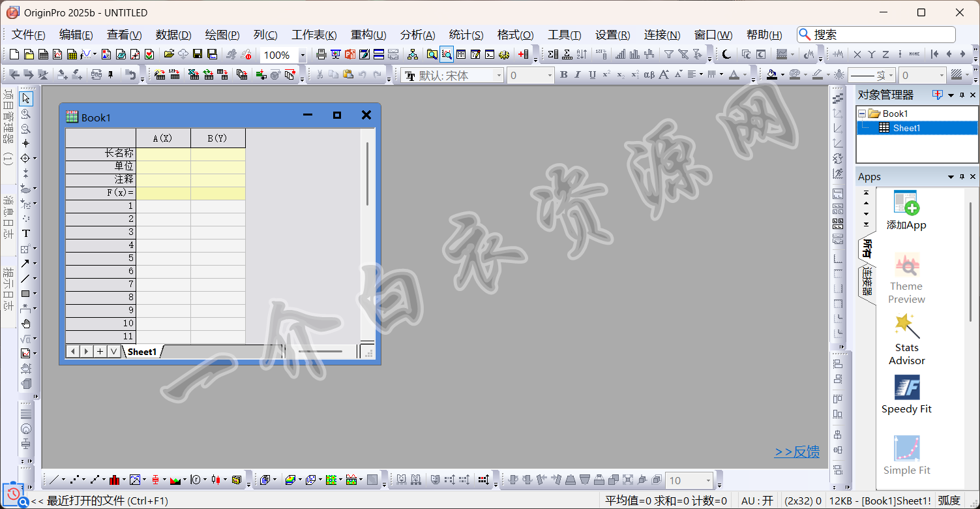Click the Send Graphs to PowerPoint icon

coord(350,54)
